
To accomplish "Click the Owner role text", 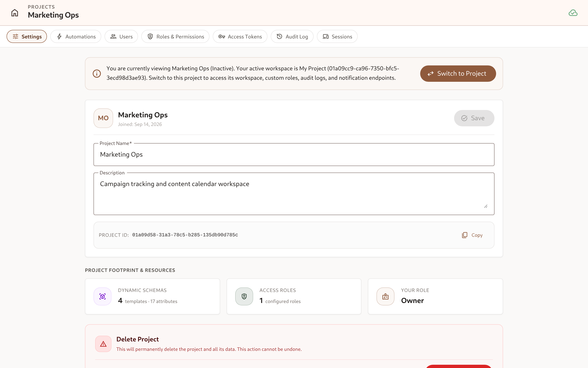I will coord(412,301).
